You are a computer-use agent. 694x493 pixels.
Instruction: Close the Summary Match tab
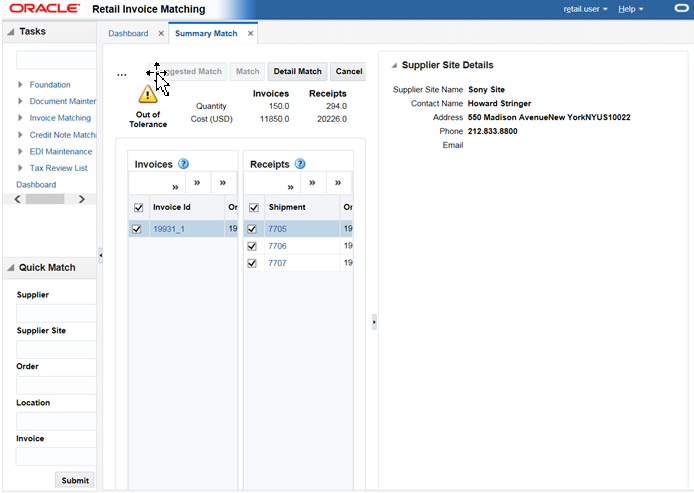tap(251, 34)
